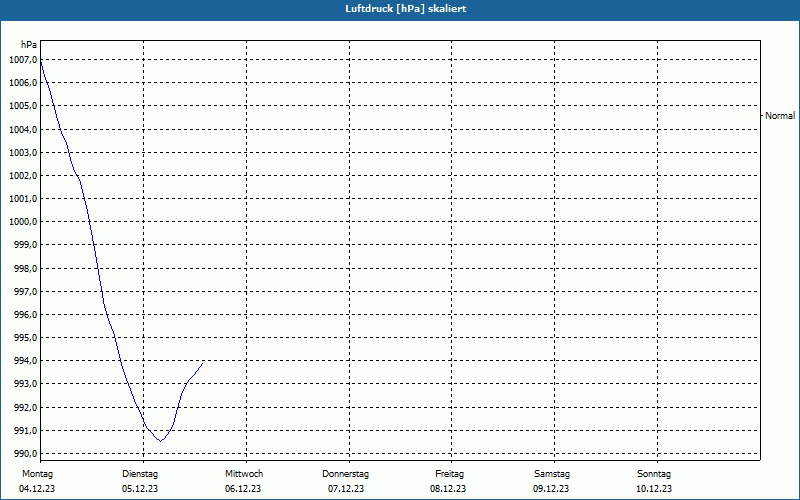
Task: Click the 999,0 axis value
Action: tap(25, 245)
